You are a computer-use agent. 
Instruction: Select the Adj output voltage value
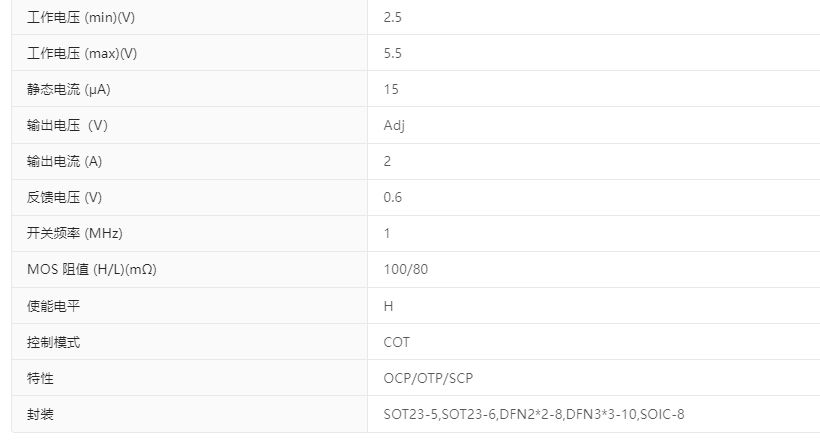[x=394, y=125]
